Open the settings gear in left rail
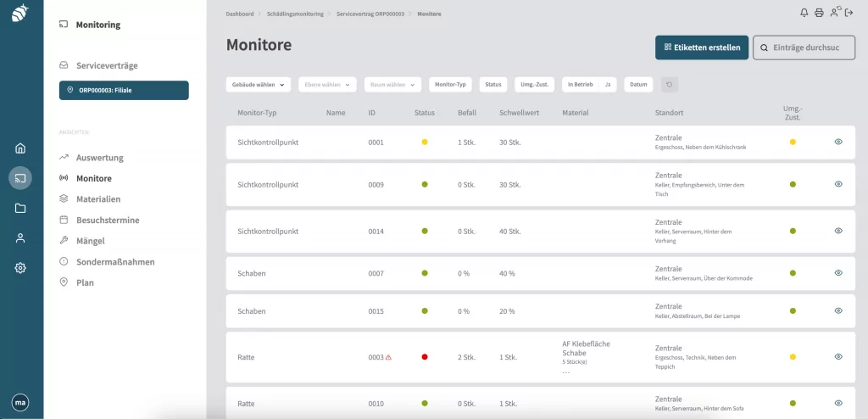The width and height of the screenshot is (868, 419). tap(20, 267)
